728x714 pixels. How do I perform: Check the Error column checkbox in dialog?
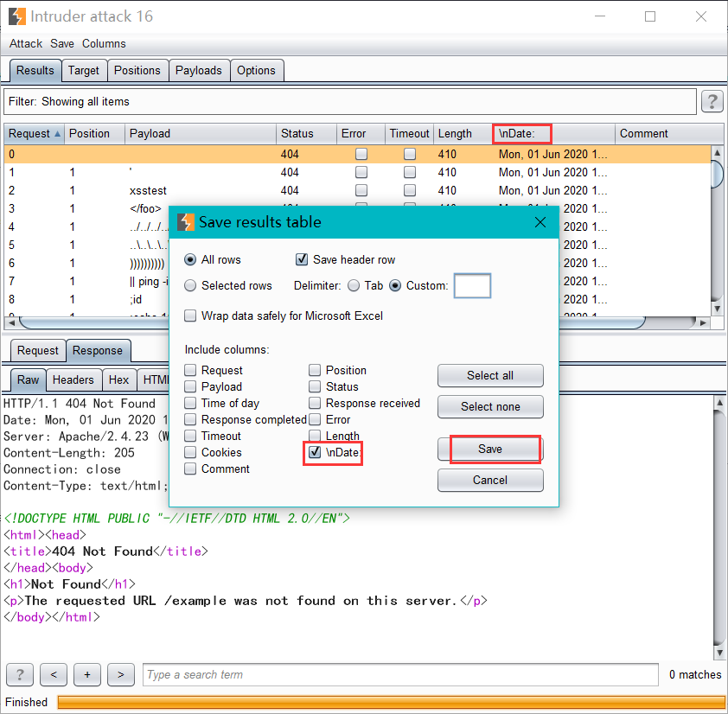315,419
